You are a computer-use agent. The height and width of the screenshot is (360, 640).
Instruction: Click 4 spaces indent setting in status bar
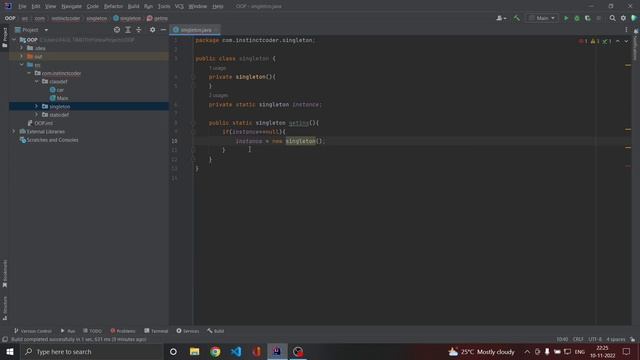tap(616, 339)
